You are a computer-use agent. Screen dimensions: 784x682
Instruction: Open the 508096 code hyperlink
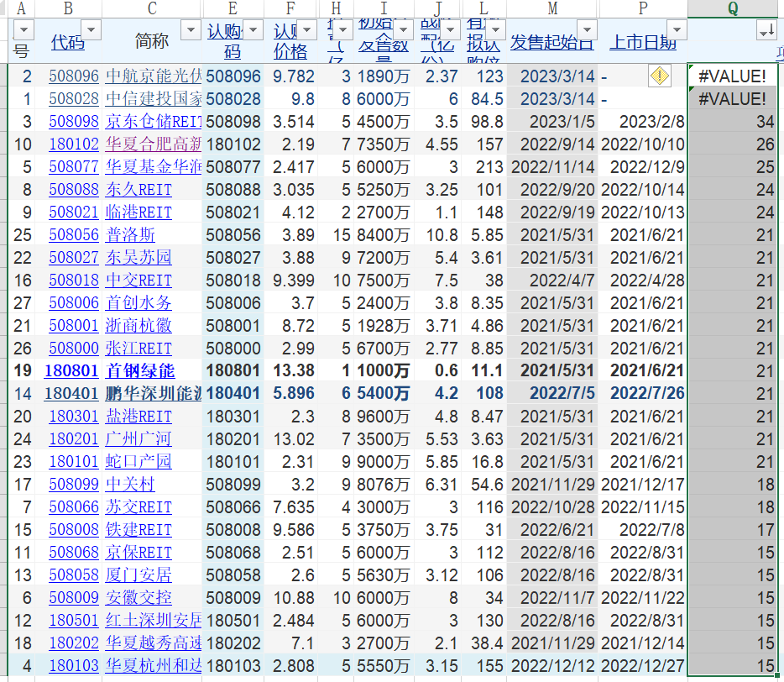(x=74, y=76)
